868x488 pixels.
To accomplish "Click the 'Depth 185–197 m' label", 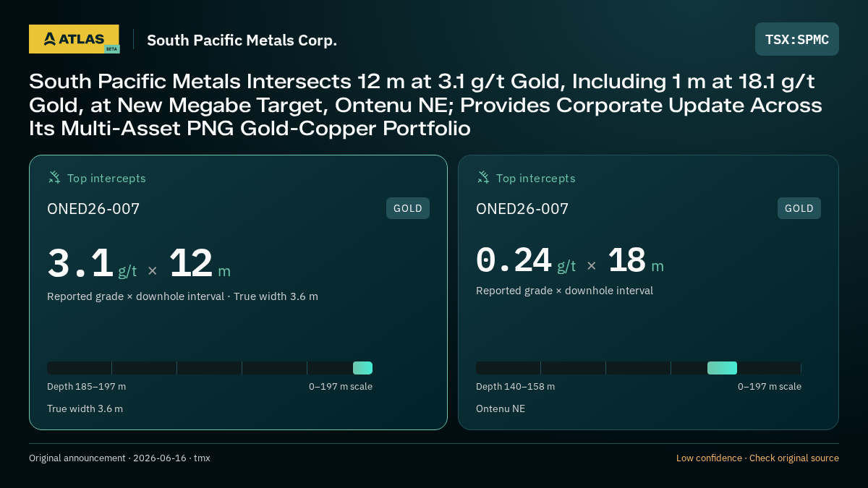I will 86,387.
